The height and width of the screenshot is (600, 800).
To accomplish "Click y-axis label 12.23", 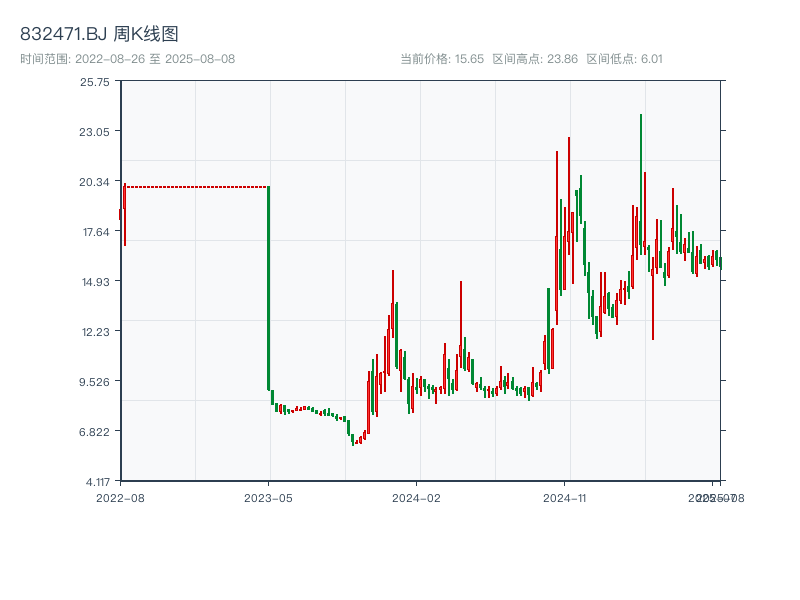I will click(x=95, y=332).
